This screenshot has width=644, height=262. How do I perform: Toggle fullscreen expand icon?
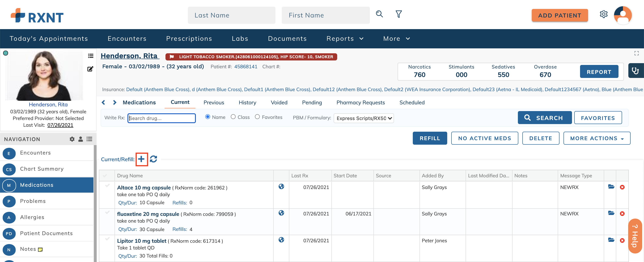[636, 53]
